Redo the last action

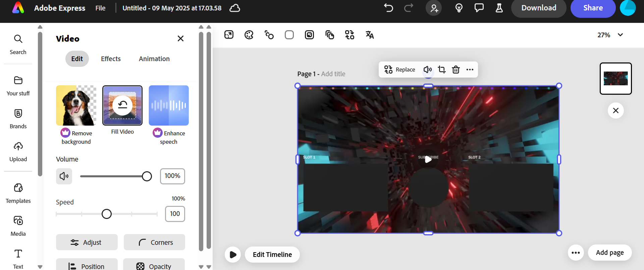[x=409, y=8]
